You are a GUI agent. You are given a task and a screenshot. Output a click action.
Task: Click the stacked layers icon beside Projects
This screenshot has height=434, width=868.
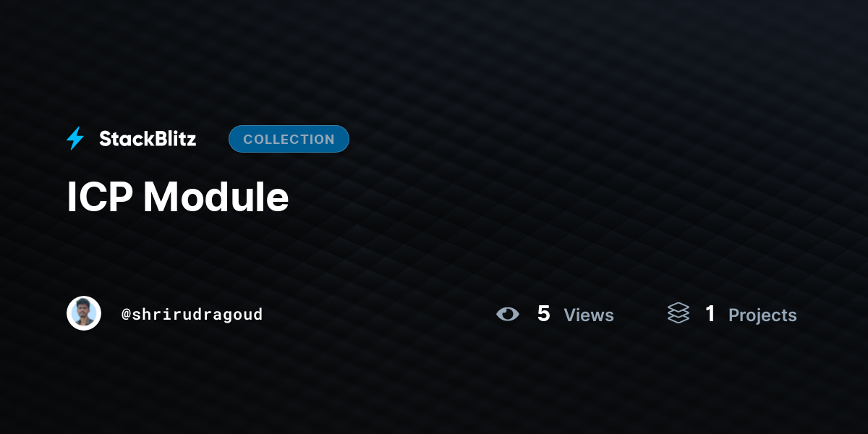(x=678, y=313)
